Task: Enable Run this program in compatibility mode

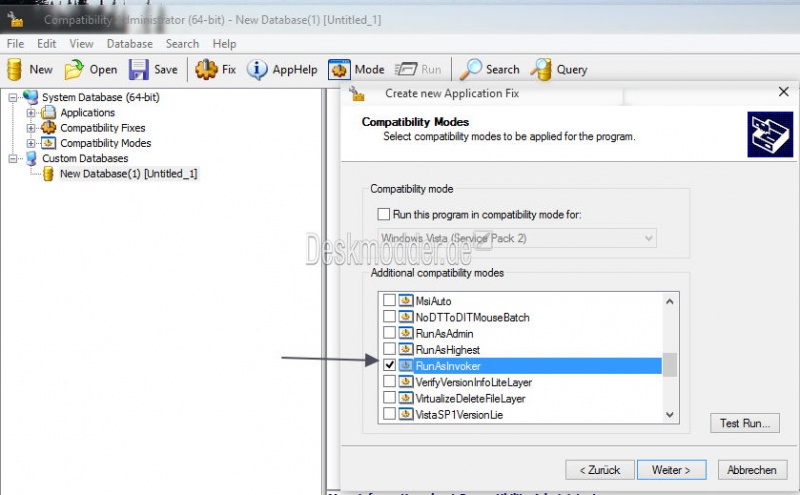Action: [384, 214]
